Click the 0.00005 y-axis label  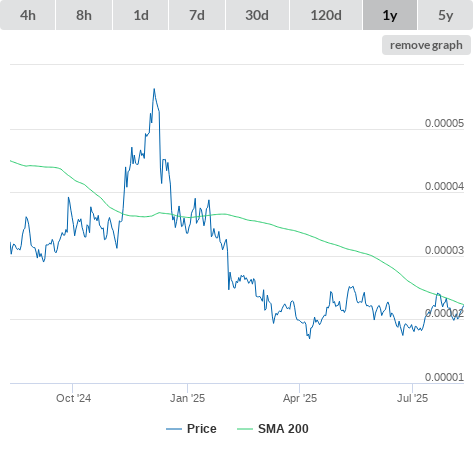point(444,123)
